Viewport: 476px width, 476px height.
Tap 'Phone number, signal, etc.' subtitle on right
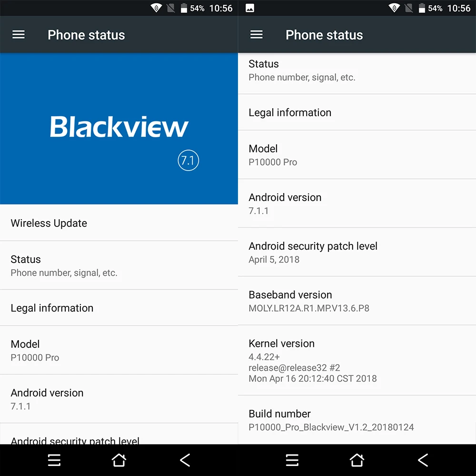click(302, 78)
